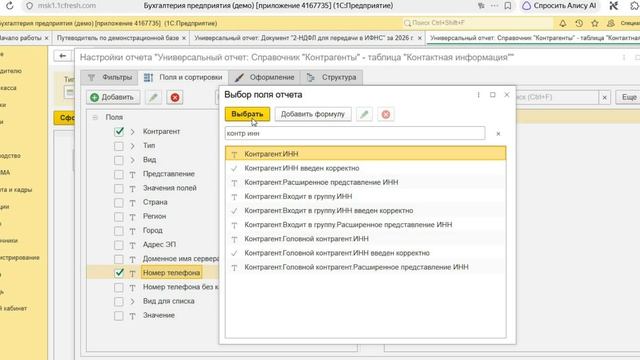Close the Выбор поля отчета dialog
Screen dimensions: 640x360
tap(507, 95)
